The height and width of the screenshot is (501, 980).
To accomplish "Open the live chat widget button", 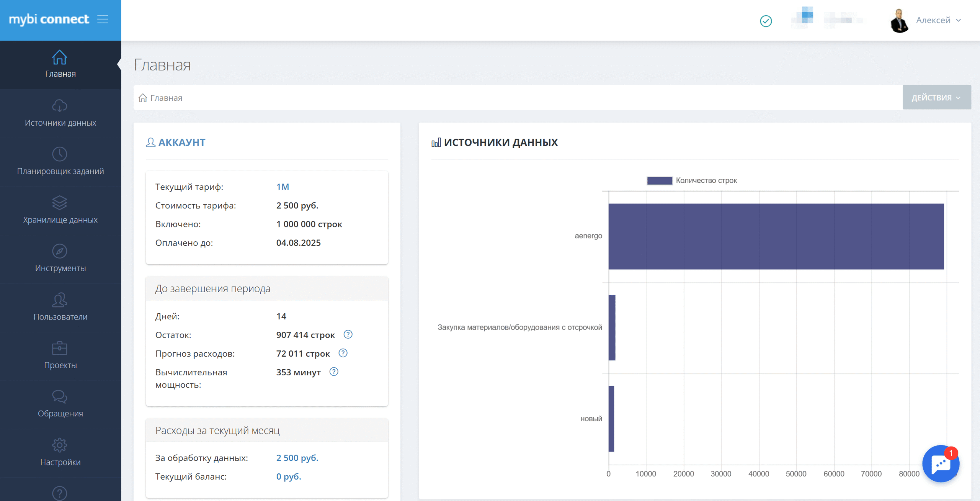I will point(941,464).
